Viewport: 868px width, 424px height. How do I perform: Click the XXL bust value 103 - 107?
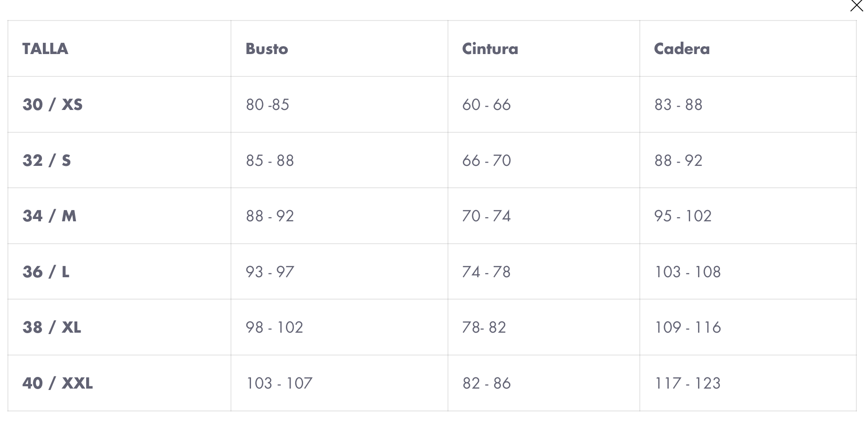pos(279,383)
